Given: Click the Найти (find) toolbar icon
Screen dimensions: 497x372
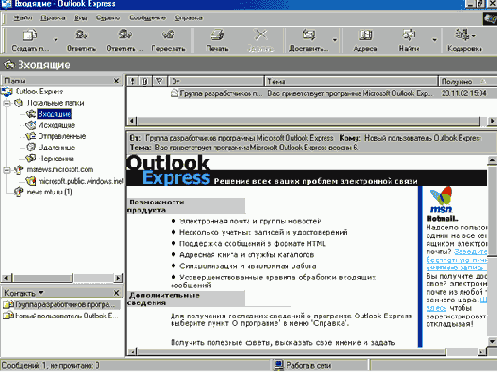Looking at the screenshot, I should pos(409,40).
